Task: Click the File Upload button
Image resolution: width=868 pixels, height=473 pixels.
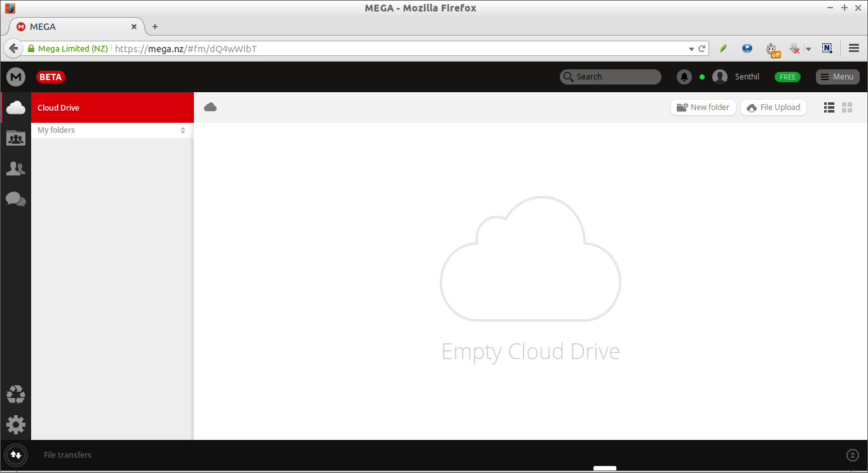Action: coord(773,107)
